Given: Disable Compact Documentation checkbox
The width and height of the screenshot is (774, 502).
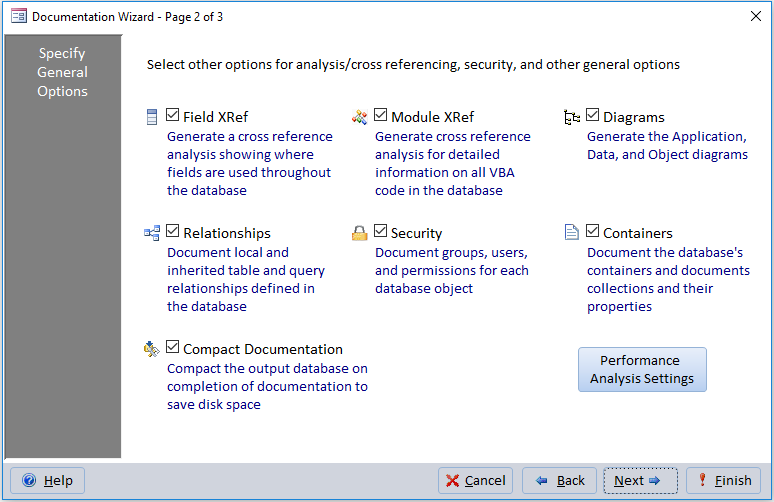Looking at the screenshot, I should tap(173, 348).
